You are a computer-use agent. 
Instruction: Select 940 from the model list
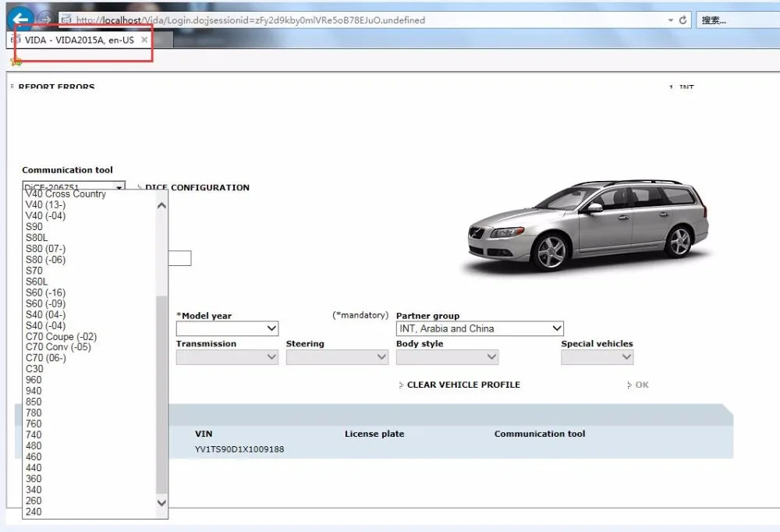point(34,391)
